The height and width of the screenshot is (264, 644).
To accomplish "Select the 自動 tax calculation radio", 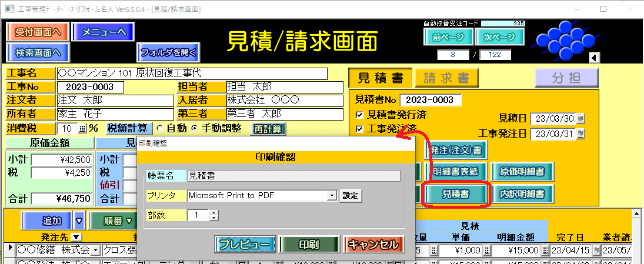I will tap(159, 128).
